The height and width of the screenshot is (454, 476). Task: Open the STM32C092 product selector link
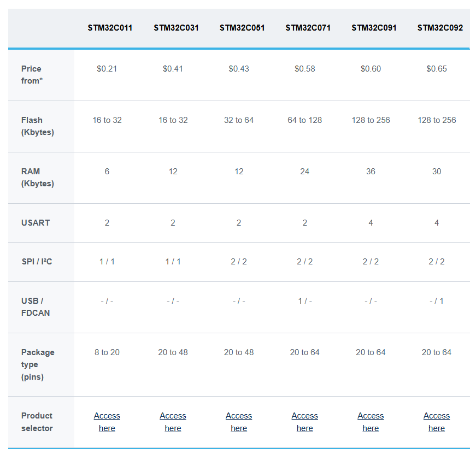437,422
